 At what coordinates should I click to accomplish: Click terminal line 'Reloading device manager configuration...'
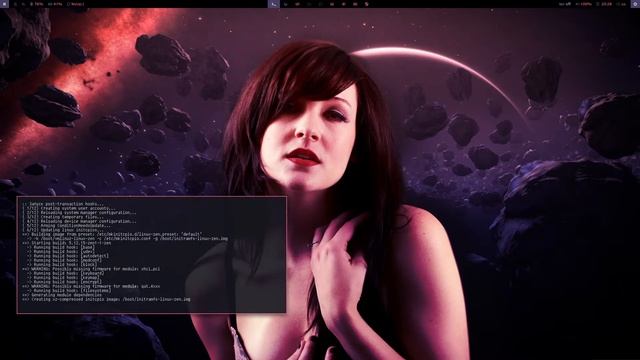pyautogui.click(x=80, y=221)
